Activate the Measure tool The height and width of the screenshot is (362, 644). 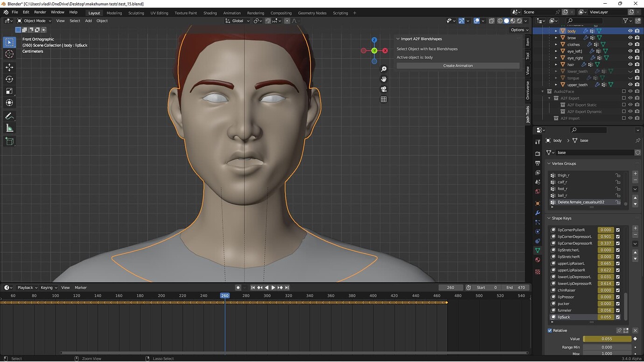9,128
